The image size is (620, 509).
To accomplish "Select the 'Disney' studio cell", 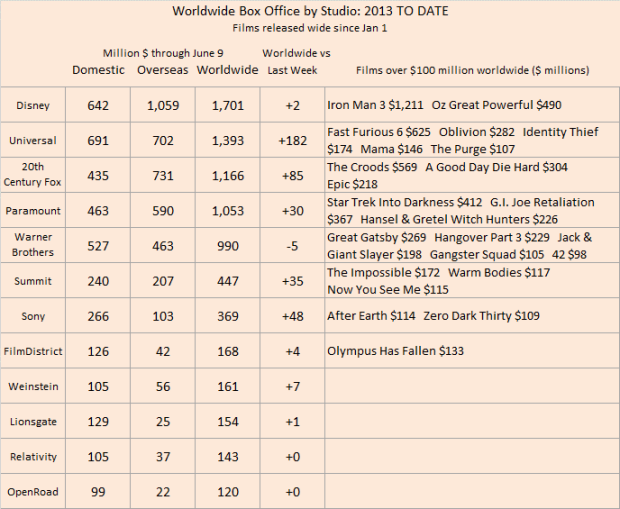I will (33, 105).
